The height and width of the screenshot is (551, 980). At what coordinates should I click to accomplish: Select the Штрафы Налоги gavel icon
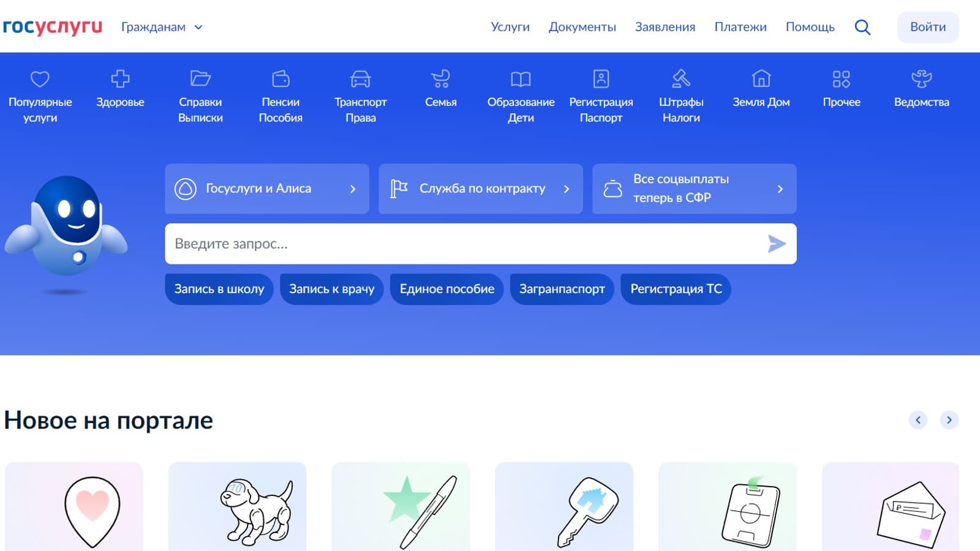681,79
